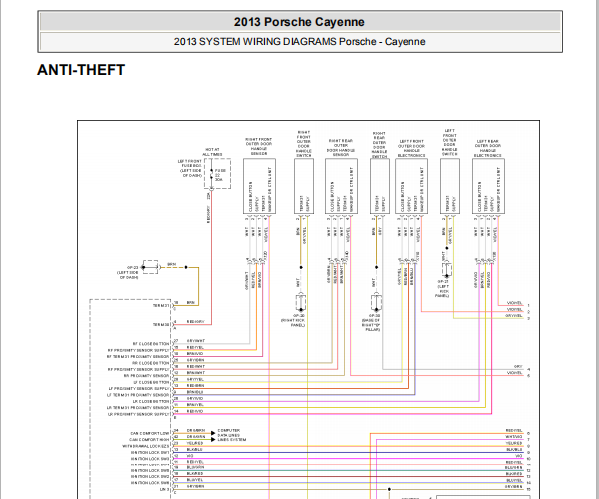This screenshot has width=599, height=499.
Task: Click the 'GP-23 (LEFT SIDE OF DASH)' ground label
Action: [x=129, y=272]
